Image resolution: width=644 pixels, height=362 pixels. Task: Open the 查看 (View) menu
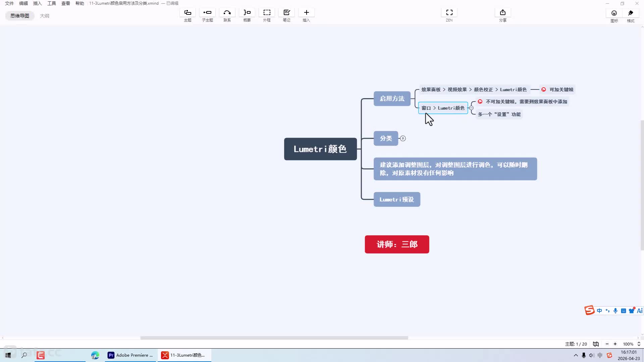click(x=66, y=3)
